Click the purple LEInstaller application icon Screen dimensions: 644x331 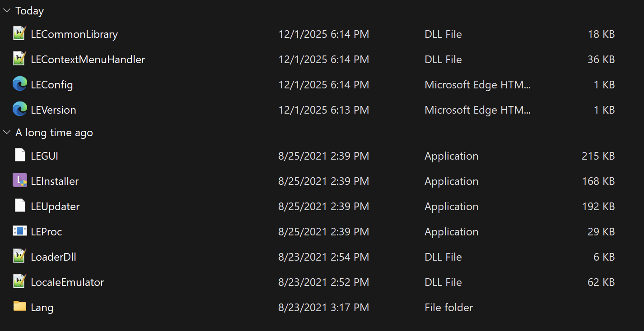[x=19, y=180]
